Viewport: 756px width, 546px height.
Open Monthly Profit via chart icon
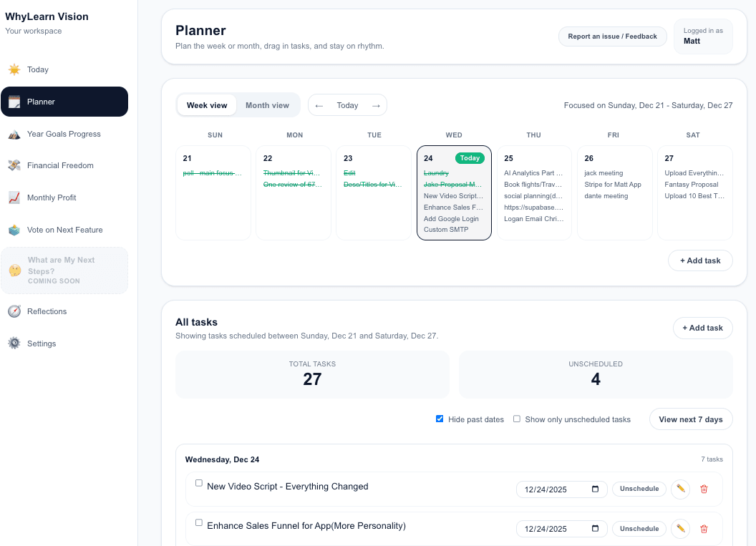click(14, 198)
